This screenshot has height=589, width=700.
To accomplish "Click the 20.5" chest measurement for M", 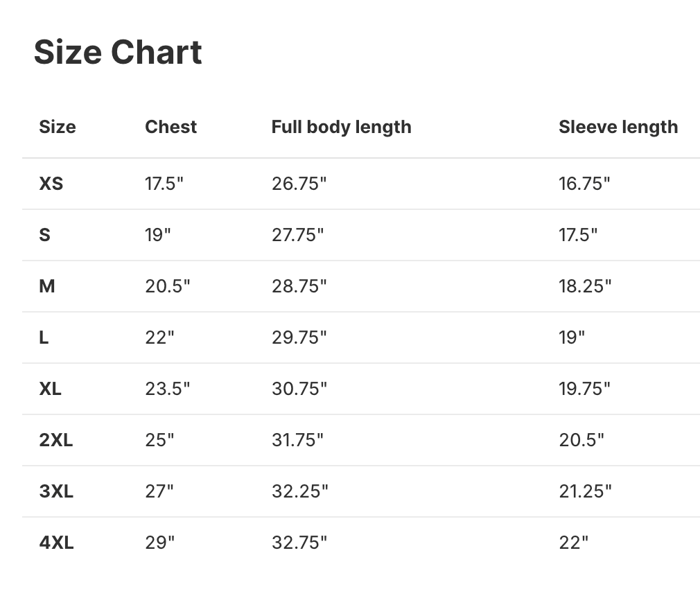I will point(167,286).
